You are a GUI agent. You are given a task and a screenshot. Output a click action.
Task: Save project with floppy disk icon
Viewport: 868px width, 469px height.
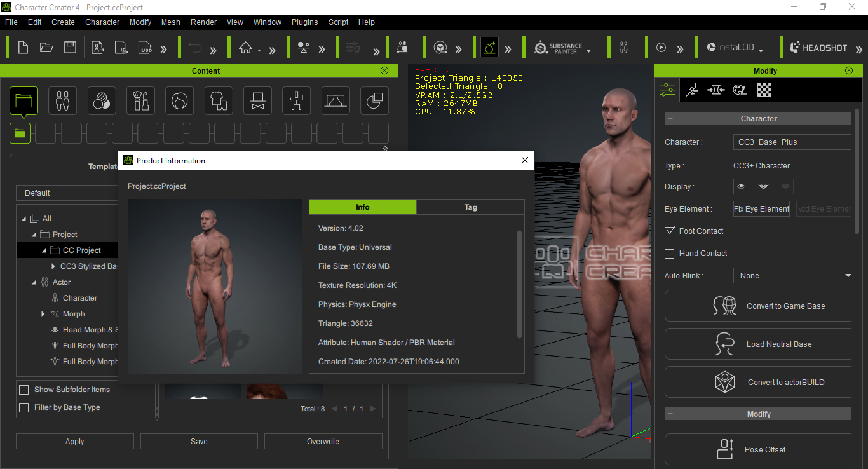click(70, 48)
